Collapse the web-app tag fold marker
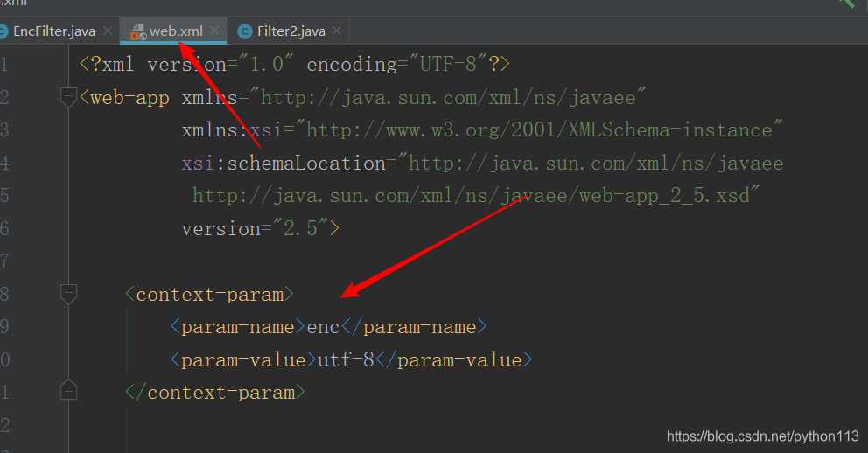The image size is (868, 453). pyautogui.click(x=68, y=97)
